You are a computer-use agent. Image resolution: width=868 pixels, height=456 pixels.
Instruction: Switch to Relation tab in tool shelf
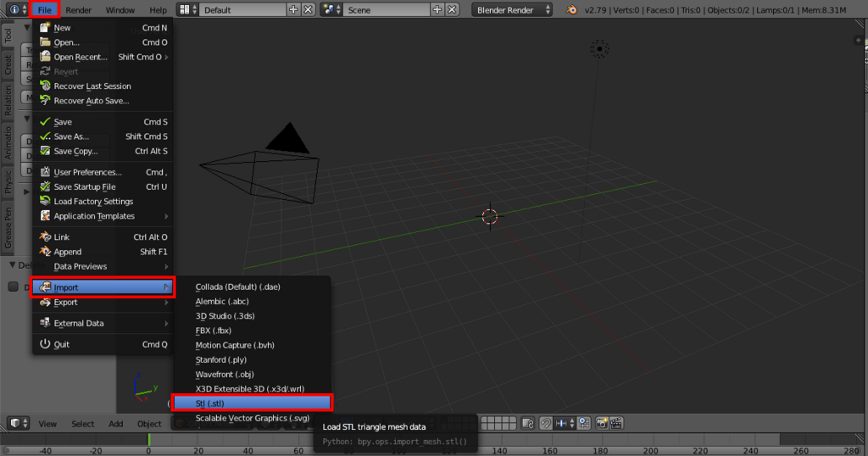pyautogui.click(x=8, y=101)
